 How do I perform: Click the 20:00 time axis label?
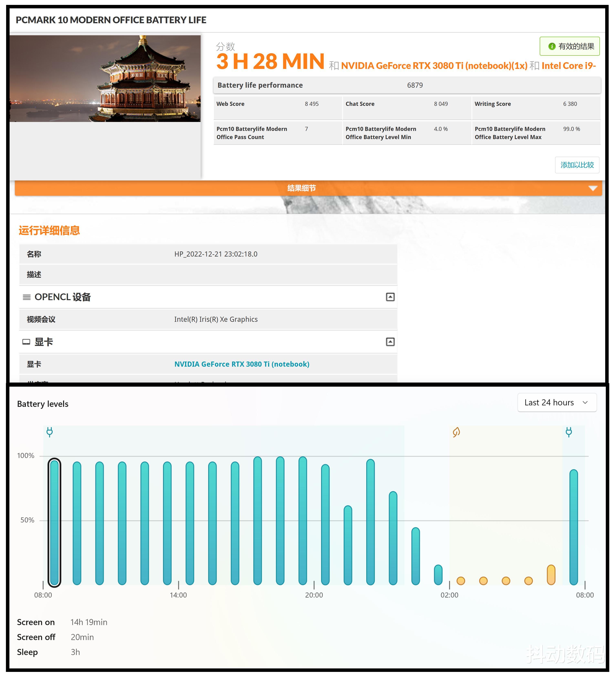(314, 595)
